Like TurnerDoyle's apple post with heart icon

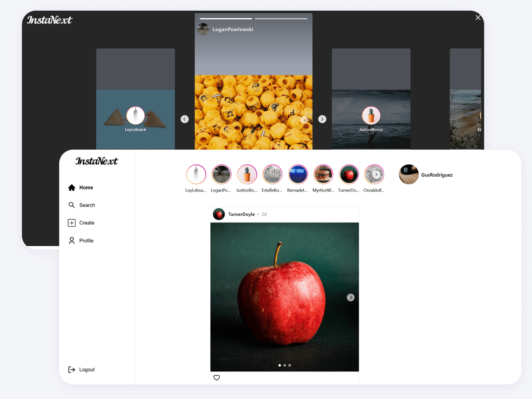(217, 378)
